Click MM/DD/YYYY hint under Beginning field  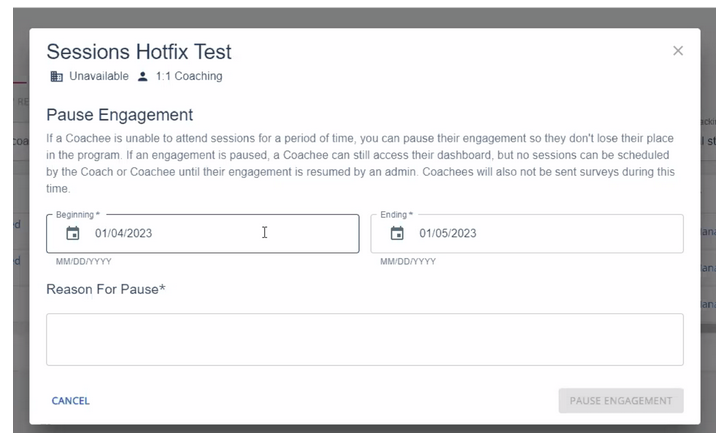(x=84, y=262)
